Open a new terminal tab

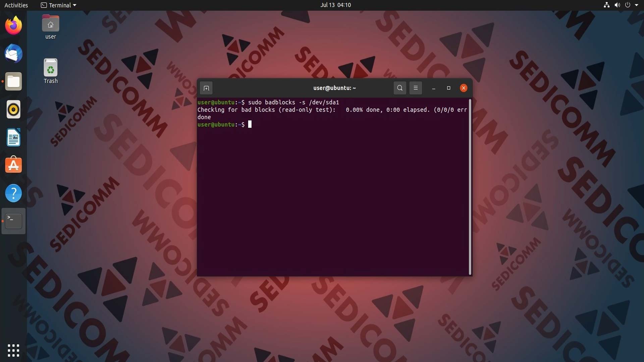pyautogui.click(x=206, y=88)
